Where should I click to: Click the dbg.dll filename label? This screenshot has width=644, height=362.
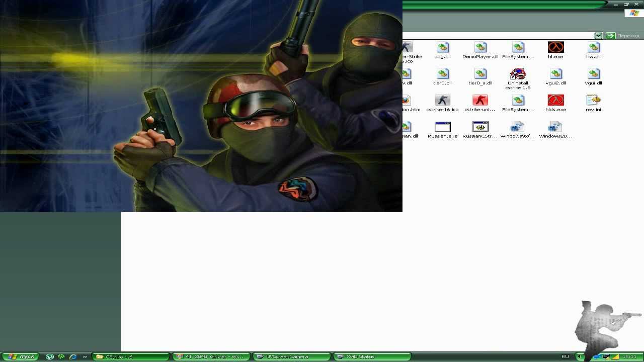pos(443,57)
